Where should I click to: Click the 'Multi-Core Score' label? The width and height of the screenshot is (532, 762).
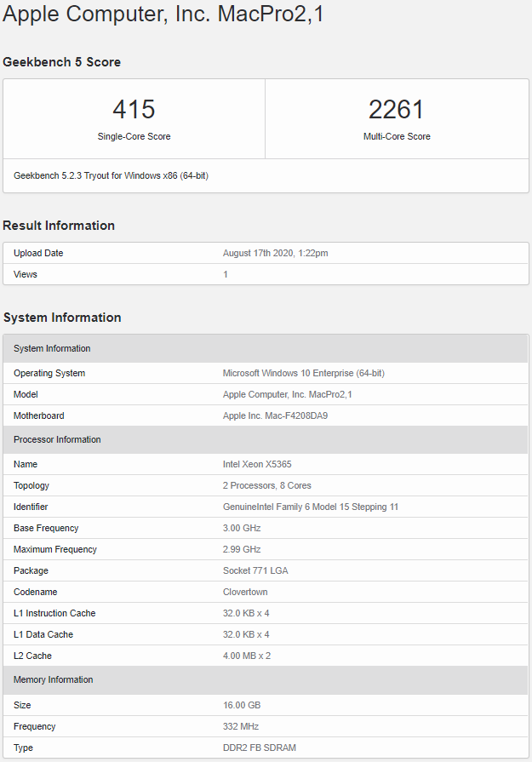coord(397,136)
